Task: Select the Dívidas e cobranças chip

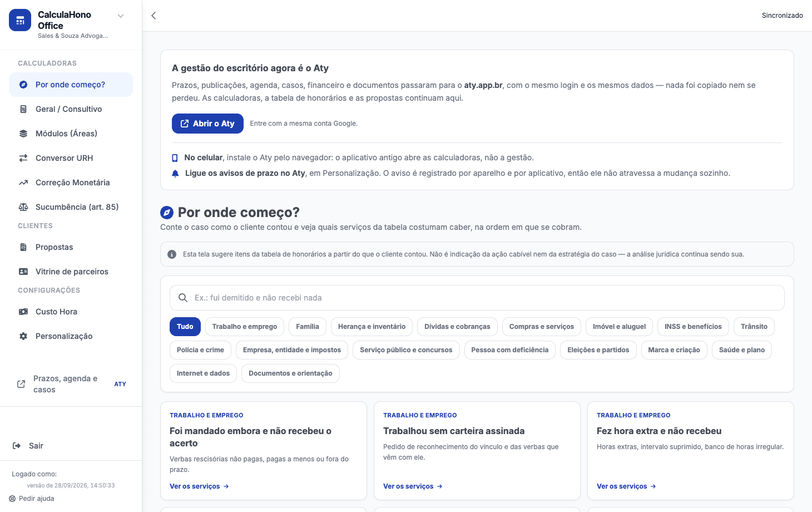Action: pyautogui.click(x=457, y=327)
